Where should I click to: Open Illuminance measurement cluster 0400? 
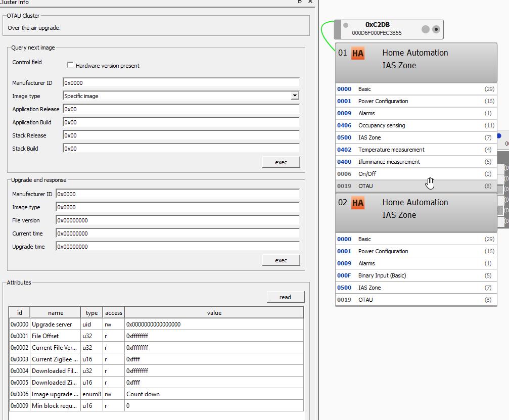(x=416, y=162)
